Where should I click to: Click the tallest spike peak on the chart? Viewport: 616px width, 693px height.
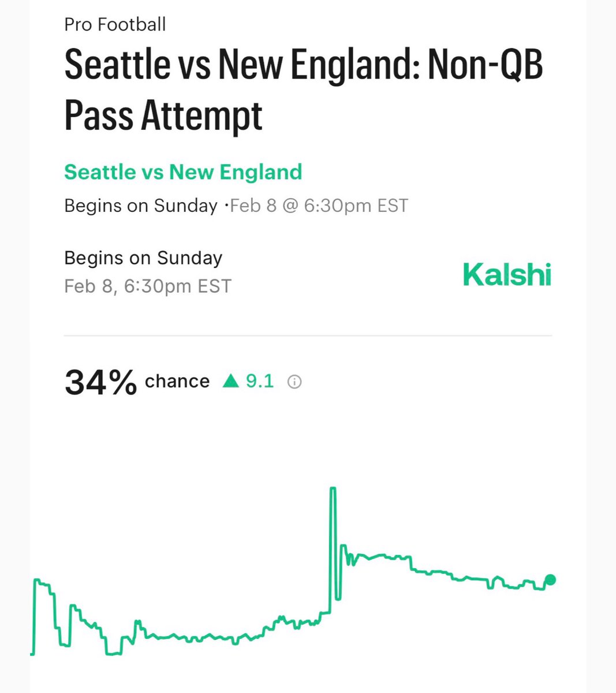pos(333,489)
